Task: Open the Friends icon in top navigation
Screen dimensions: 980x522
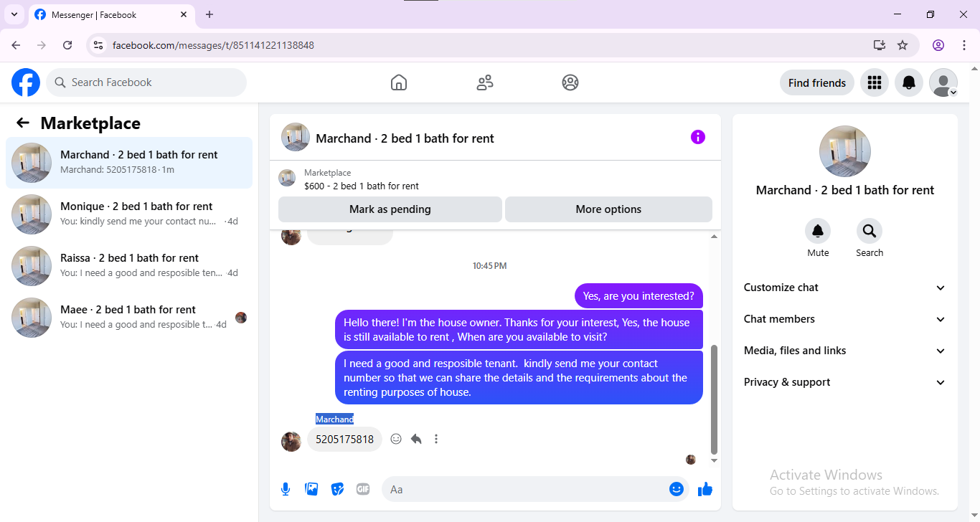Action: click(x=485, y=82)
